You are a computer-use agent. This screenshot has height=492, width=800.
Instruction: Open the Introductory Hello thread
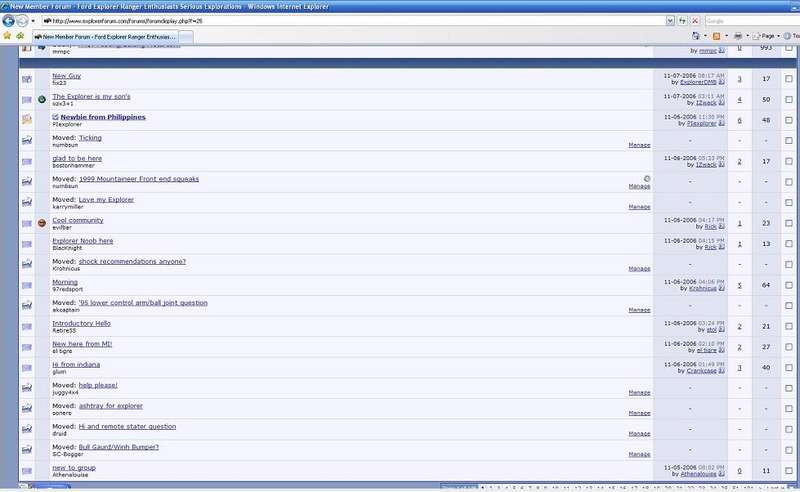81,324
